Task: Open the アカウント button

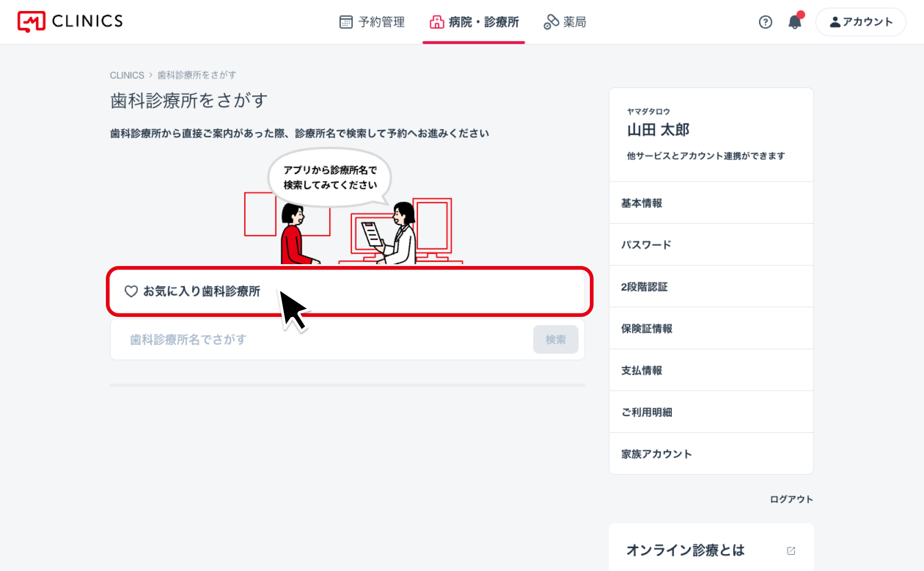Action: point(861,22)
